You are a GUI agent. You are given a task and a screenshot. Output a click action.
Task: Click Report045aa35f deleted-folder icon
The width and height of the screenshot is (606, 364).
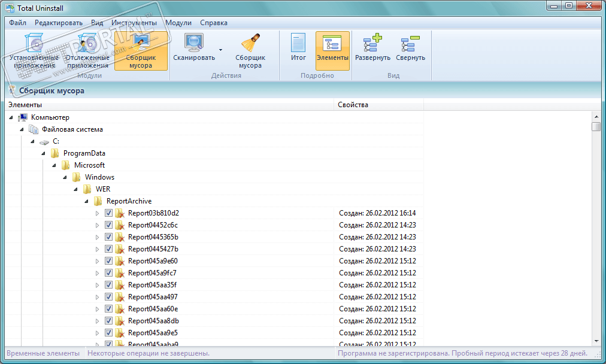tap(120, 285)
